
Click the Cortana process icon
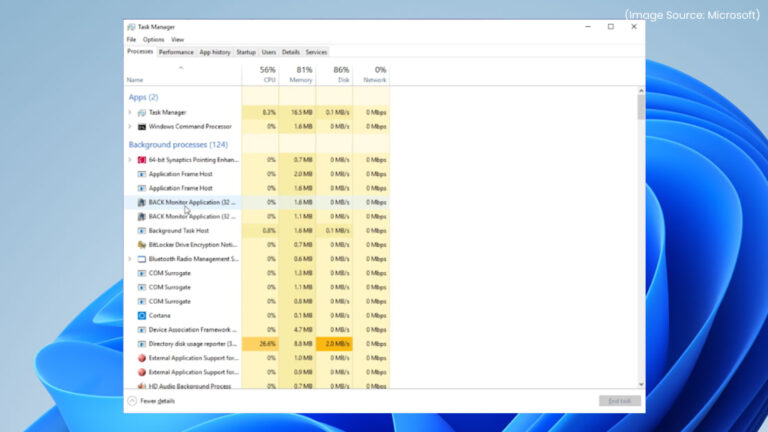click(x=142, y=316)
